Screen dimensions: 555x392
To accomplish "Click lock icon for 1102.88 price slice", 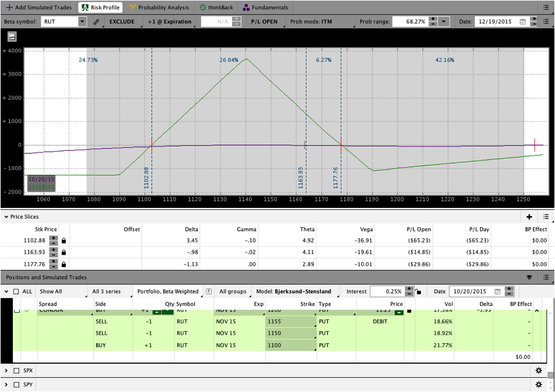I will point(63,240).
